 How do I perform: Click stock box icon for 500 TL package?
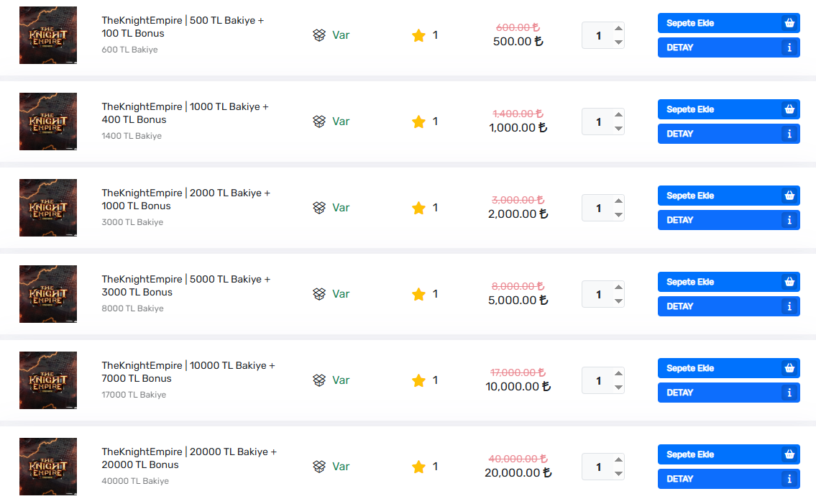[319, 35]
